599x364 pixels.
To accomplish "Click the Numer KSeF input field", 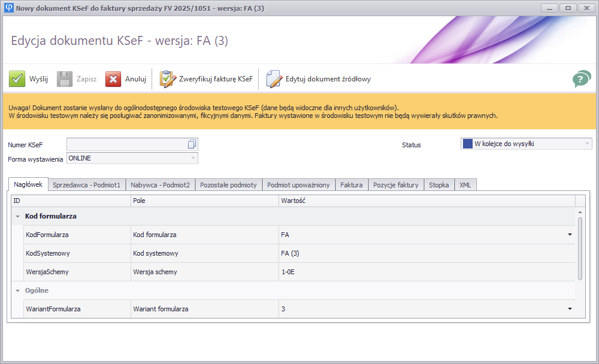I will click(126, 144).
